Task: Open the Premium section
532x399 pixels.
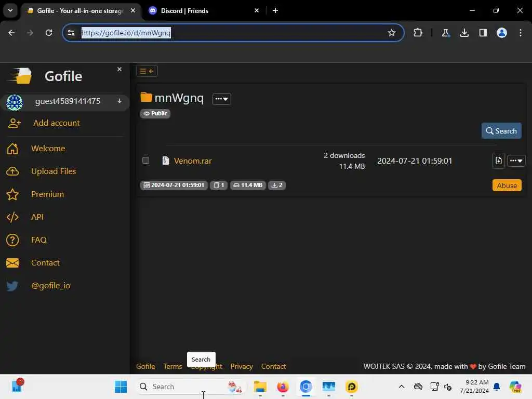Action: point(47,194)
